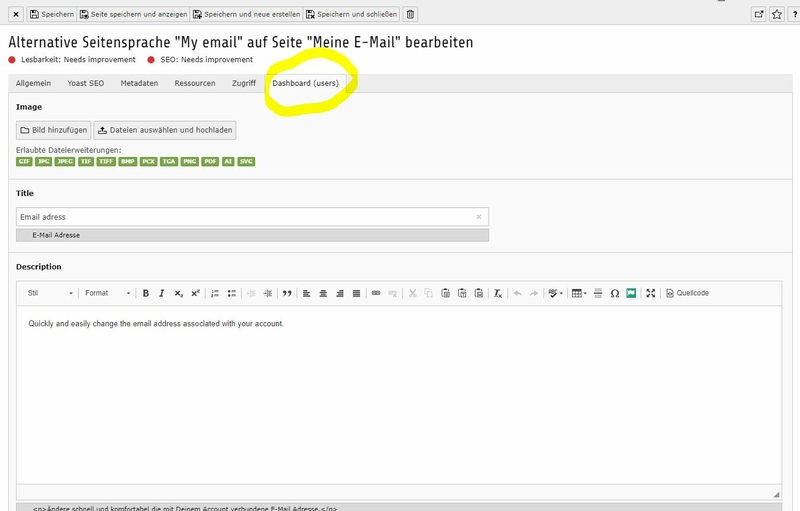Open the Metadaten tab
The width and height of the screenshot is (800, 511).
point(139,83)
